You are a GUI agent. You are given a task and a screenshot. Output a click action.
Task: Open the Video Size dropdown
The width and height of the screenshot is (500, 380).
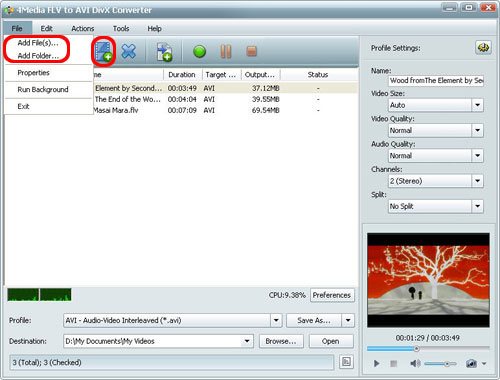point(477,105)
